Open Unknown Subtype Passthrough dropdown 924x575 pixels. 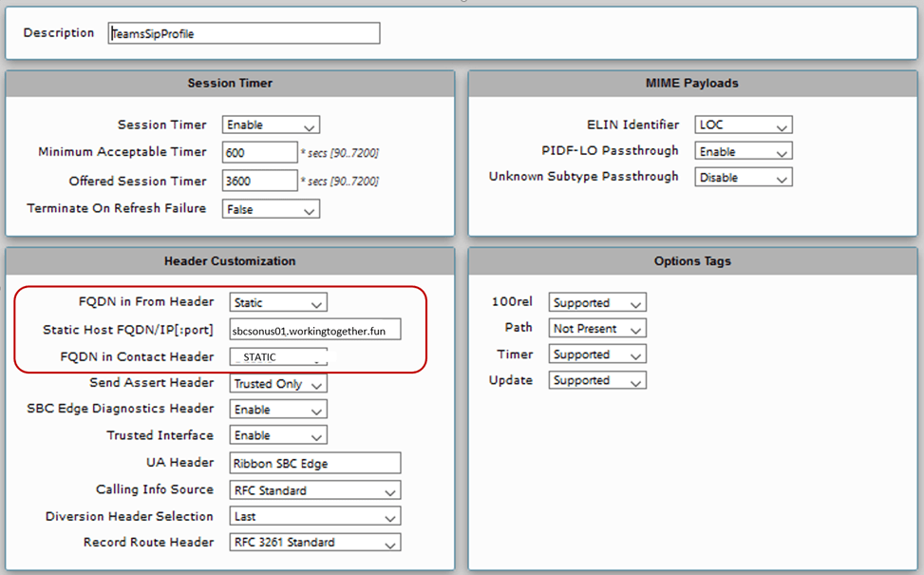point(743,178)
